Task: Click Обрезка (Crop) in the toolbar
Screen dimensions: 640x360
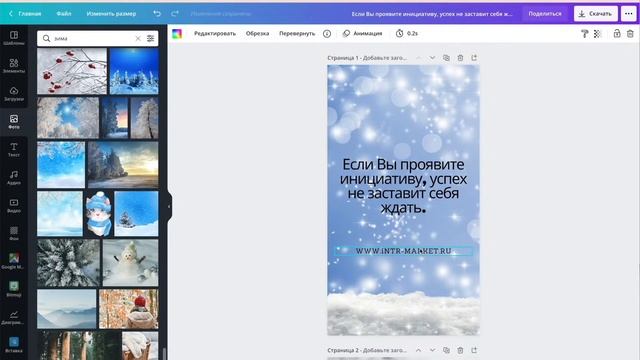Action: coord(257,33)
